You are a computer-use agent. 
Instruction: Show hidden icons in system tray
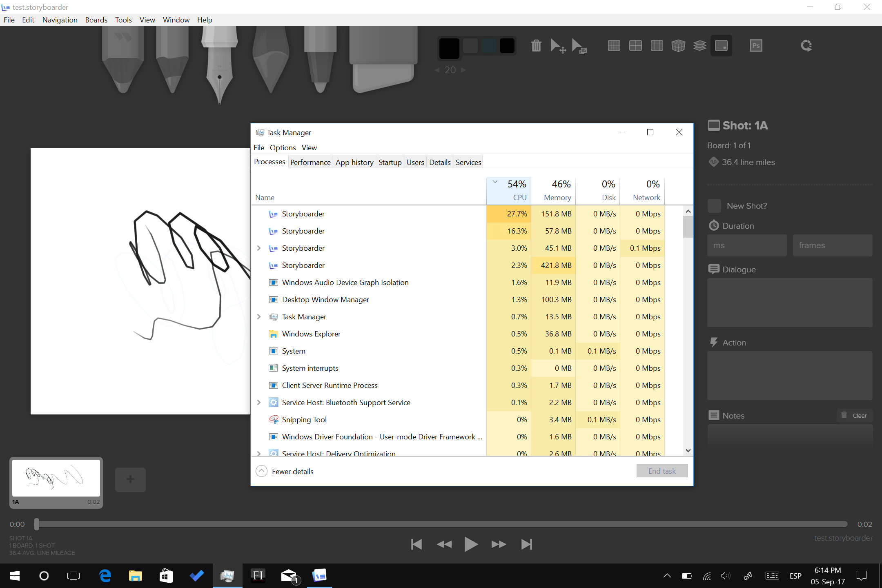(x=667, y=576)
